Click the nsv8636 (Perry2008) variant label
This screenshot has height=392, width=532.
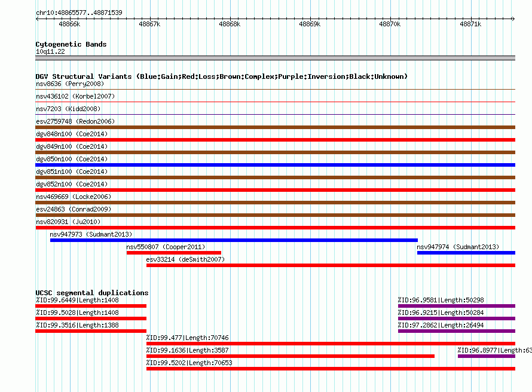(x=70, y=84)
